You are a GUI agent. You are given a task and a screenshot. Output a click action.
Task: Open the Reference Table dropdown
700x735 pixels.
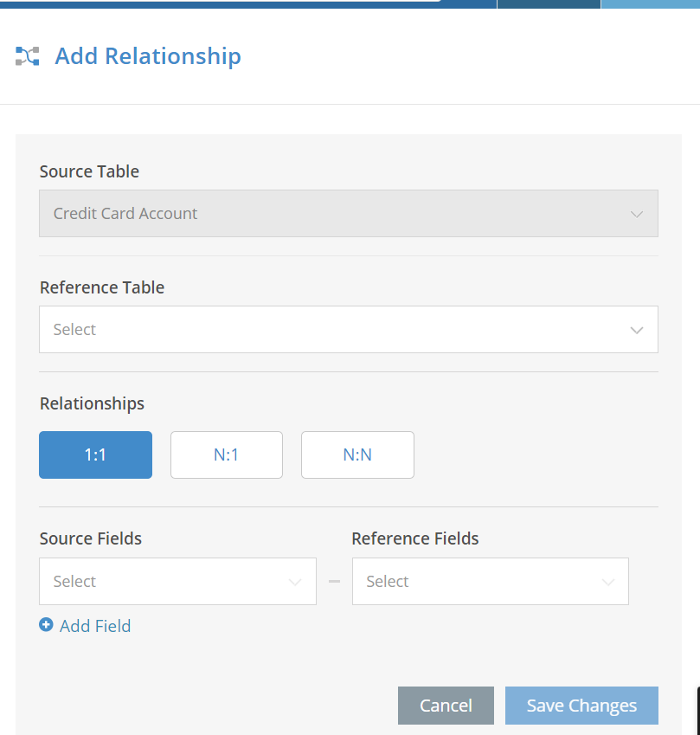point(348,330)
